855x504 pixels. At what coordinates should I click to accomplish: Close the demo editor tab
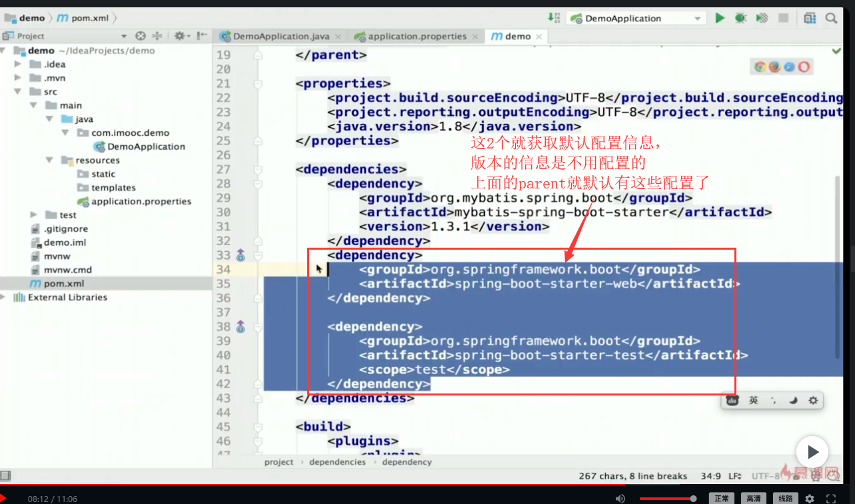(x=539, y=37)
